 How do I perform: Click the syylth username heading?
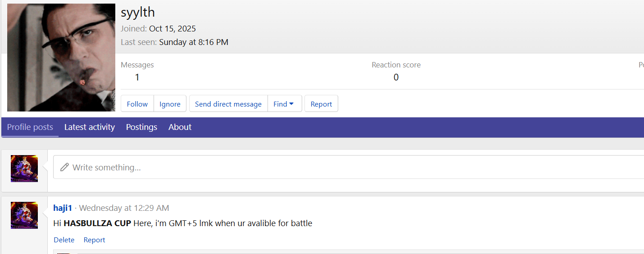coord(138,12)
